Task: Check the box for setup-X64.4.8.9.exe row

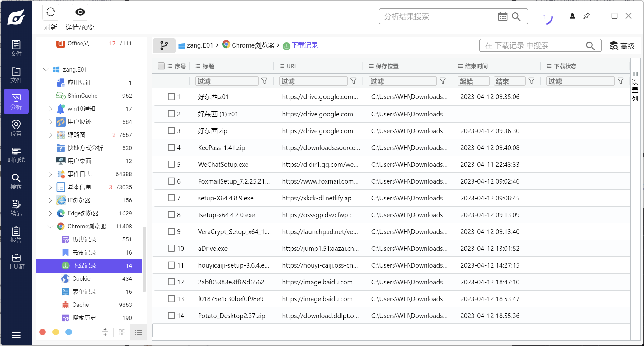Action: [171, 198]
